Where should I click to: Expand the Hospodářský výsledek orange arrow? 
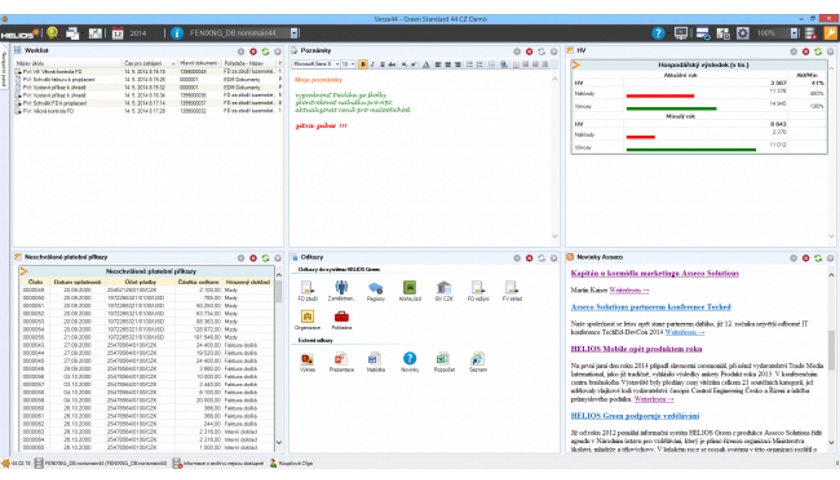(x=576, y=65)
